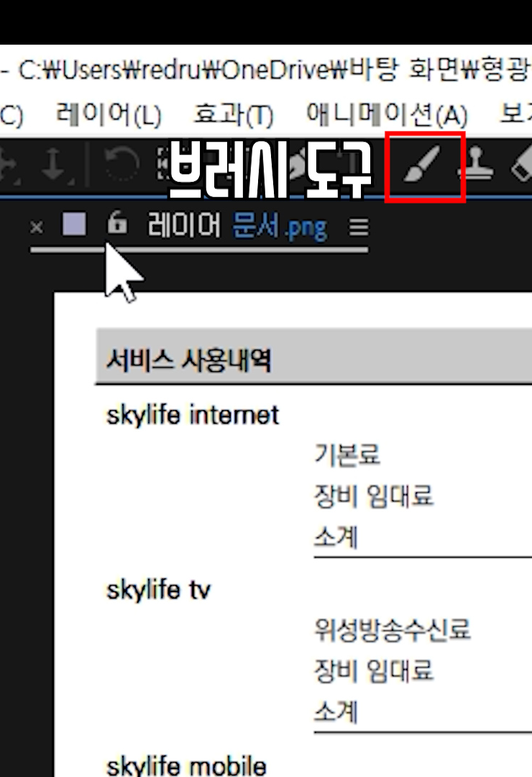Click the 위성방송수신료 text

click(393, 630)
